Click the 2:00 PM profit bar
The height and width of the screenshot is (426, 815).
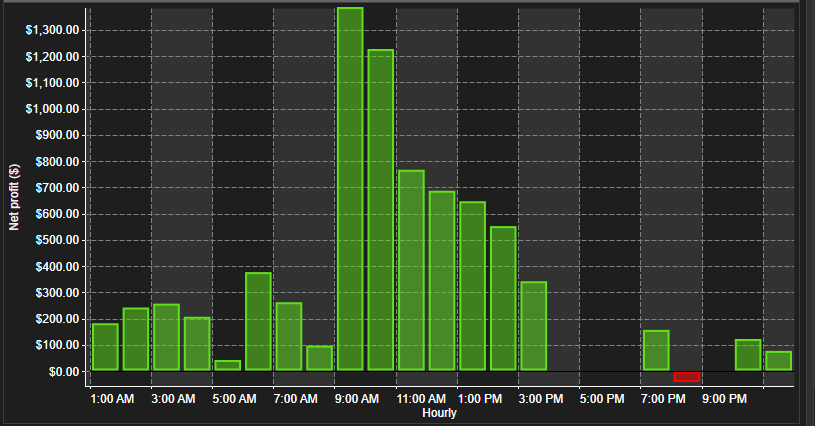[504, 298]
